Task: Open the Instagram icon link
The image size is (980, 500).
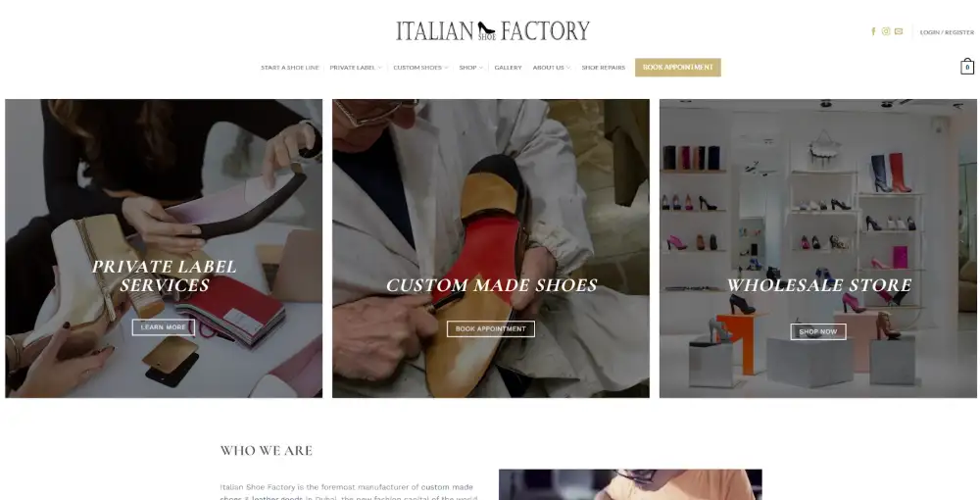Action: (x=886, y=31)
